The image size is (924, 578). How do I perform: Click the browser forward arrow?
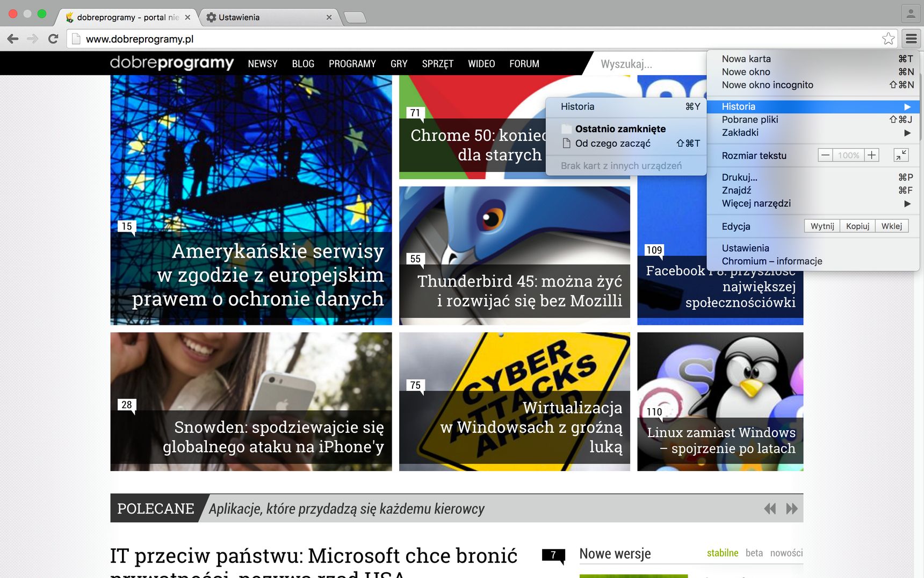pyautogui.click(x=33, y=39)
